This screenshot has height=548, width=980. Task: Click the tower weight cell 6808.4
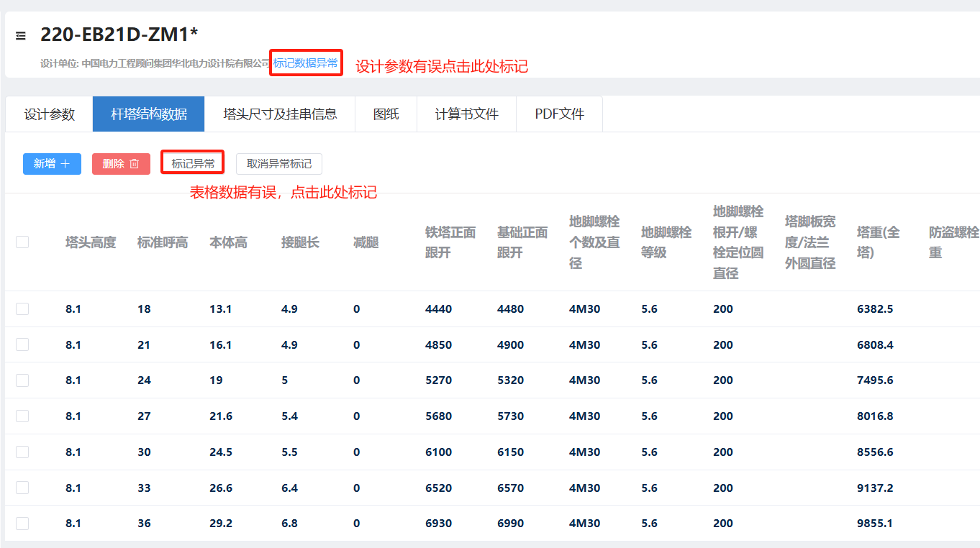[x=875, y=344]
